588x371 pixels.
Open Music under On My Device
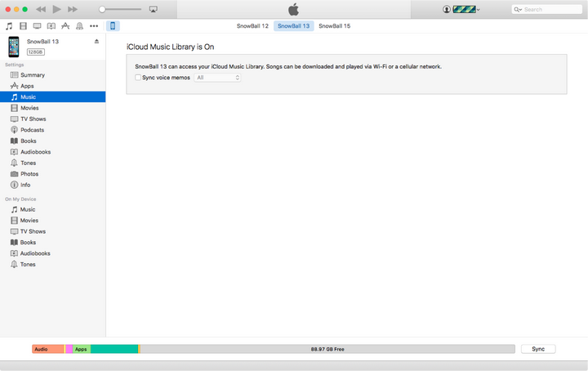click(52, 209)
